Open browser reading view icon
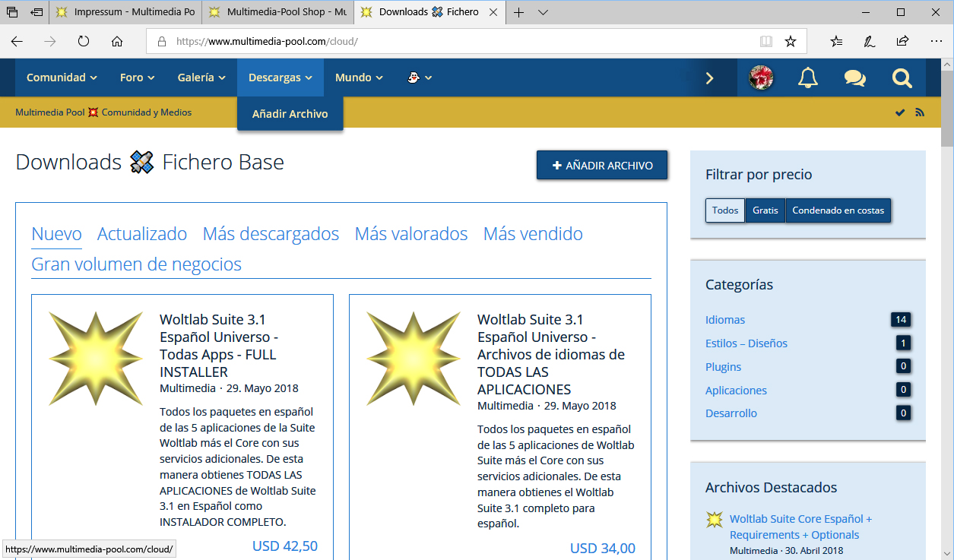Viewport: 954px width, 560px height. click(766, 42)
